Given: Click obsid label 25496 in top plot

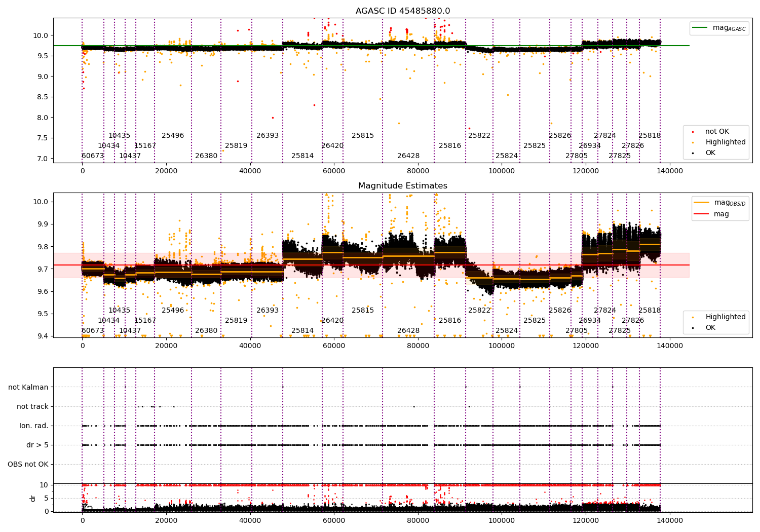Looking at the screenshot, I should coord(173,136).
